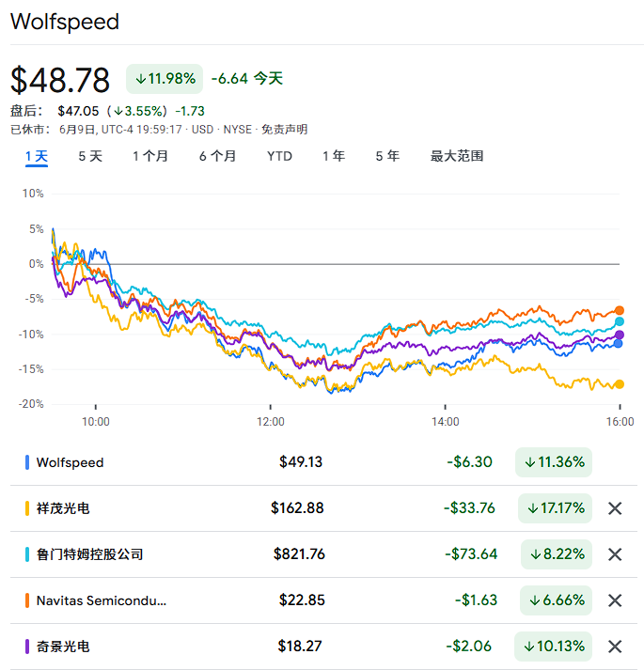Screen dimensions: 644x670
Task: Click the $821.76 price value
Action: click(299, 554)
